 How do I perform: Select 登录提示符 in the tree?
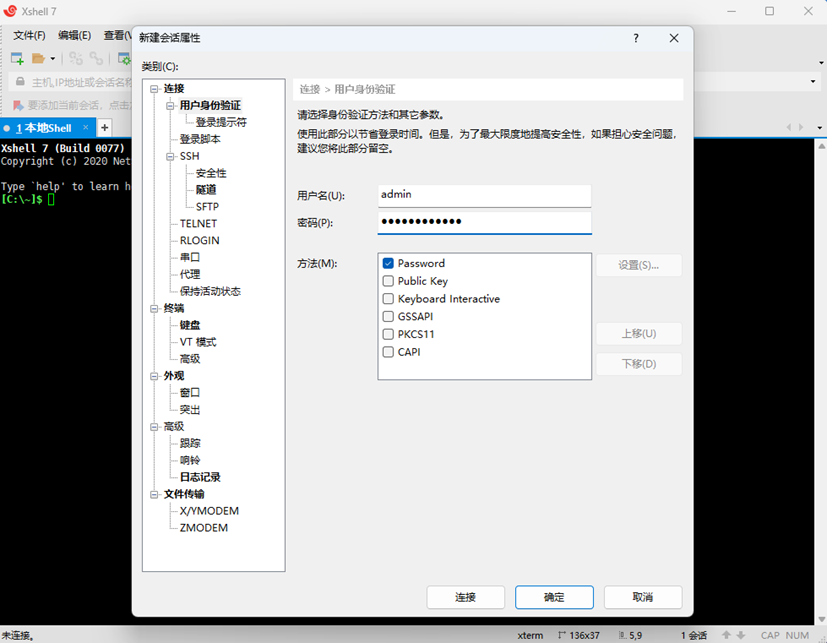click(221, 122)
